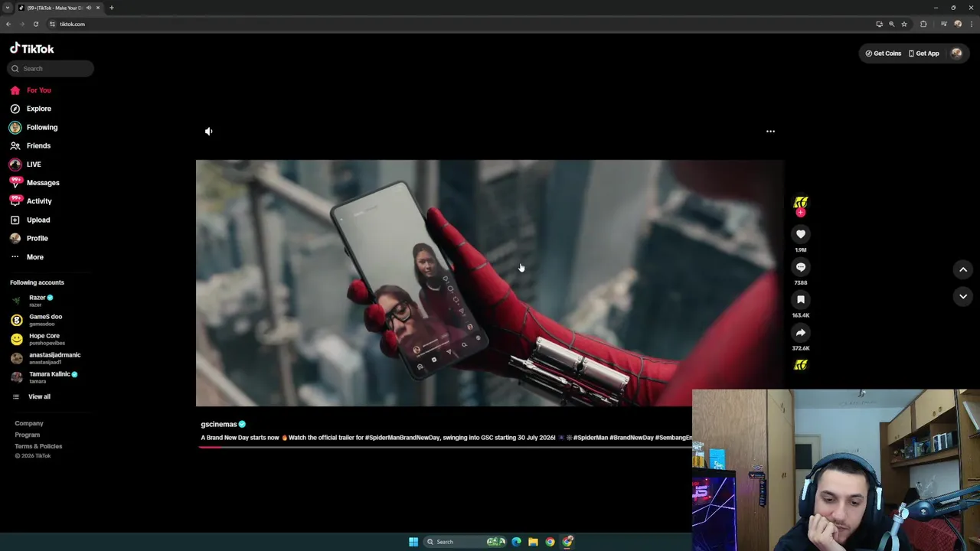Launch Microsoft Edge from taskbar
980x551 pixels.
pos(516,542)
